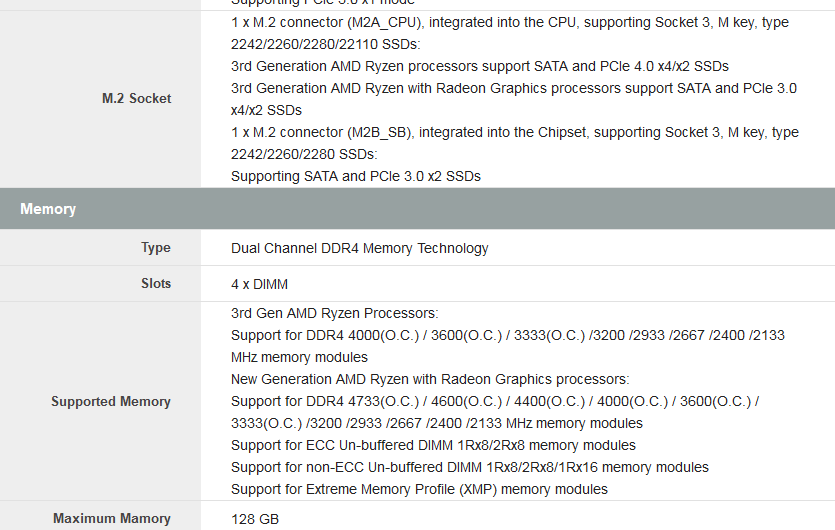Click the Maximum Mamory row label
The width and height of the screenshot is (835, 530).
coord(112,519)
